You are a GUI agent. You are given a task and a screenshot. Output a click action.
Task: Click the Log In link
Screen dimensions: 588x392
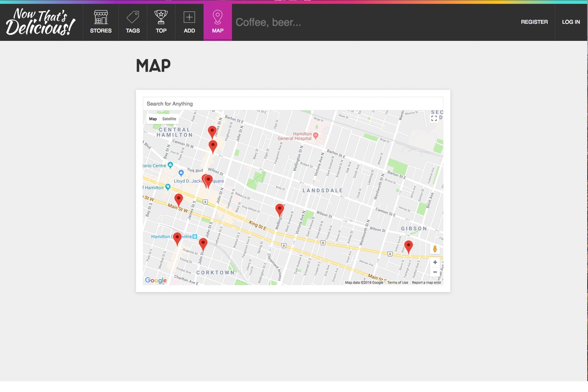pyautogui.click(x=571, y=22)
